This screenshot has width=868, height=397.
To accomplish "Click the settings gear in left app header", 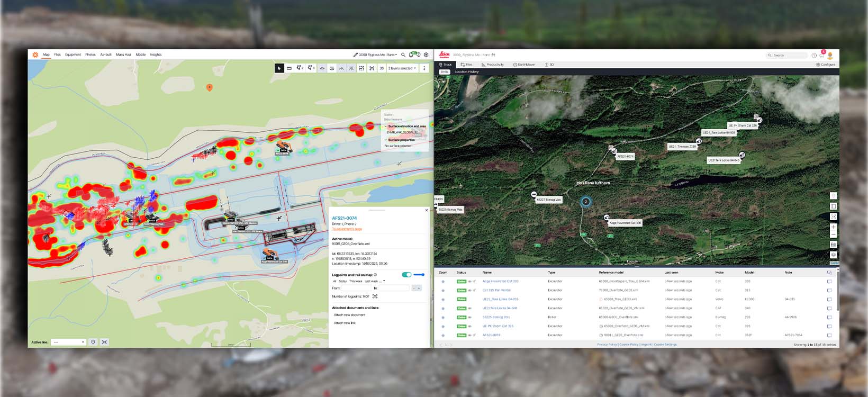I will click(426, 55).
